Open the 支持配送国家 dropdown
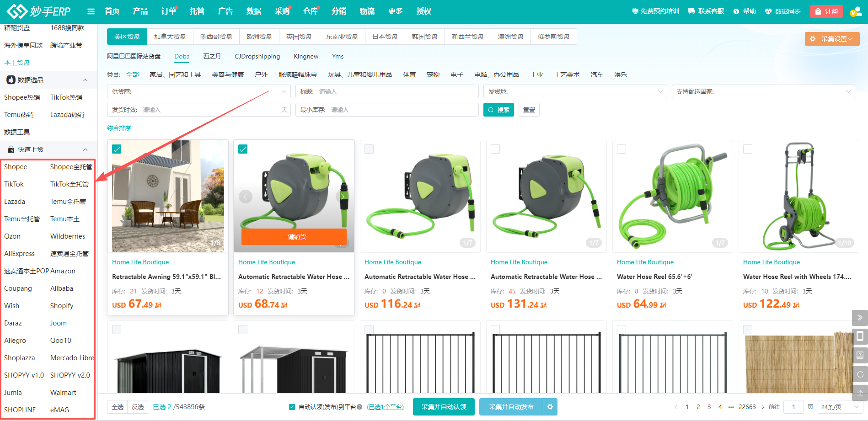Image resolution: width=868 pixels, height=421 pixels. 763,91
